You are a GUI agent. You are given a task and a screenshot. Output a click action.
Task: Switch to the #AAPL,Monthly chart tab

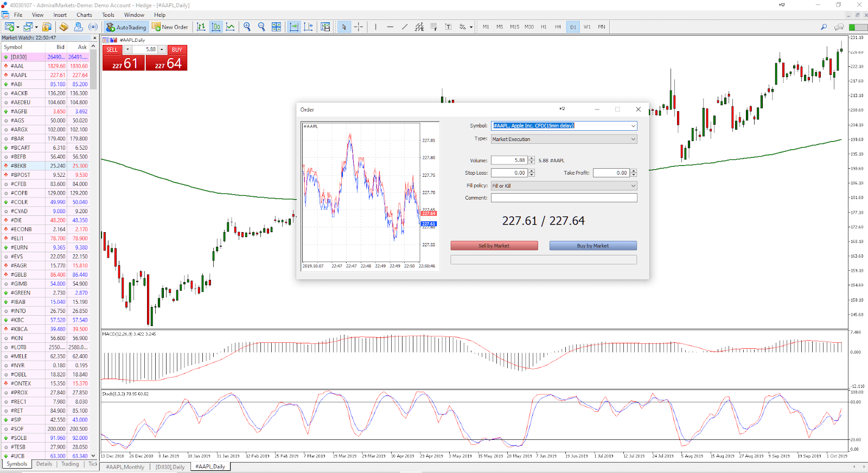point(125,466)
